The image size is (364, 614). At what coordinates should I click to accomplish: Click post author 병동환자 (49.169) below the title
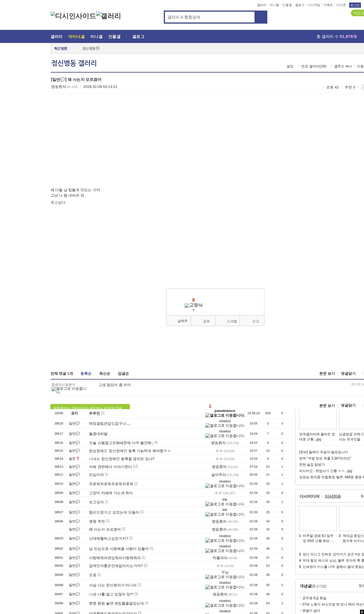[64, 87]
